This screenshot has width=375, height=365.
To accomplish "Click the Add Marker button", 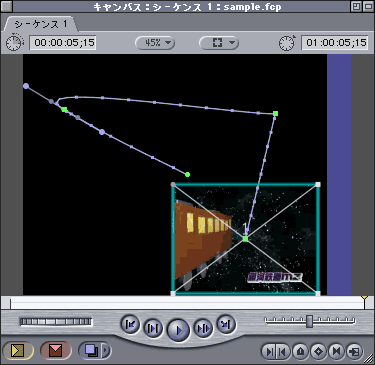I will pyautogui.click(x=301, y=351).
